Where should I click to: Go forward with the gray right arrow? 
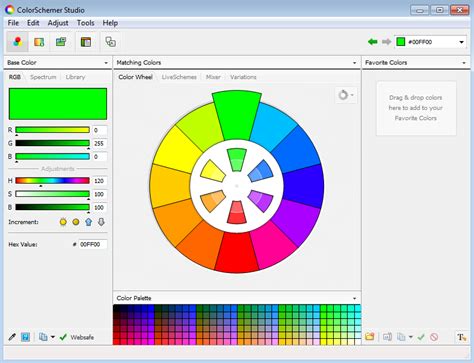tap(386, 42)
